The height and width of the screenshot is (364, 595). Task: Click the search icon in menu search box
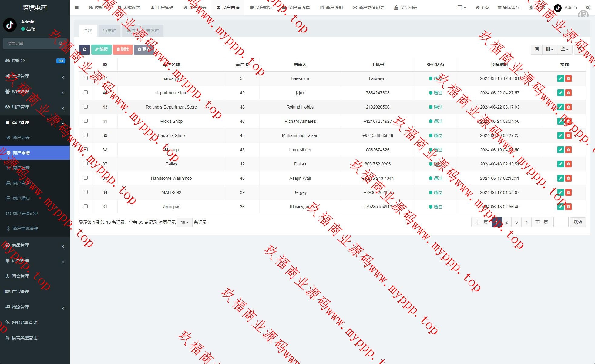pos(61,43)
